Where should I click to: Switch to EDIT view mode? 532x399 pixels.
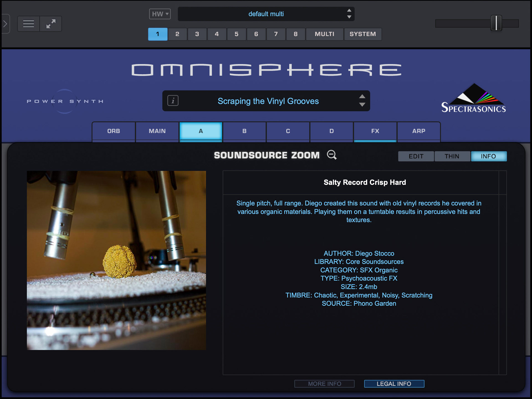pos(416,156)
